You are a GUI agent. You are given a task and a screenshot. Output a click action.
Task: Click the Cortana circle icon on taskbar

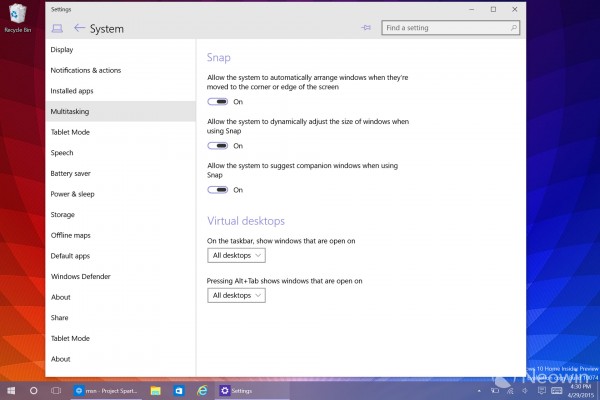tap(34, 390)
